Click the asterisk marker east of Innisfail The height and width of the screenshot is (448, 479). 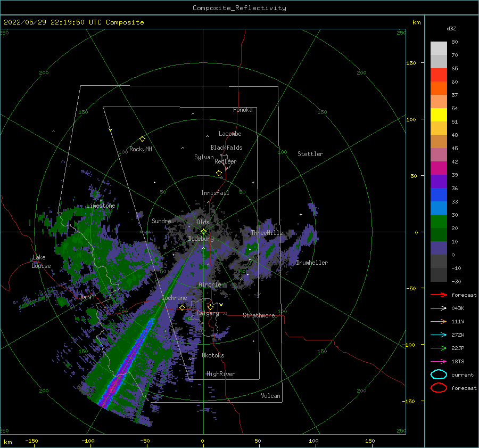tap(253, 183)
